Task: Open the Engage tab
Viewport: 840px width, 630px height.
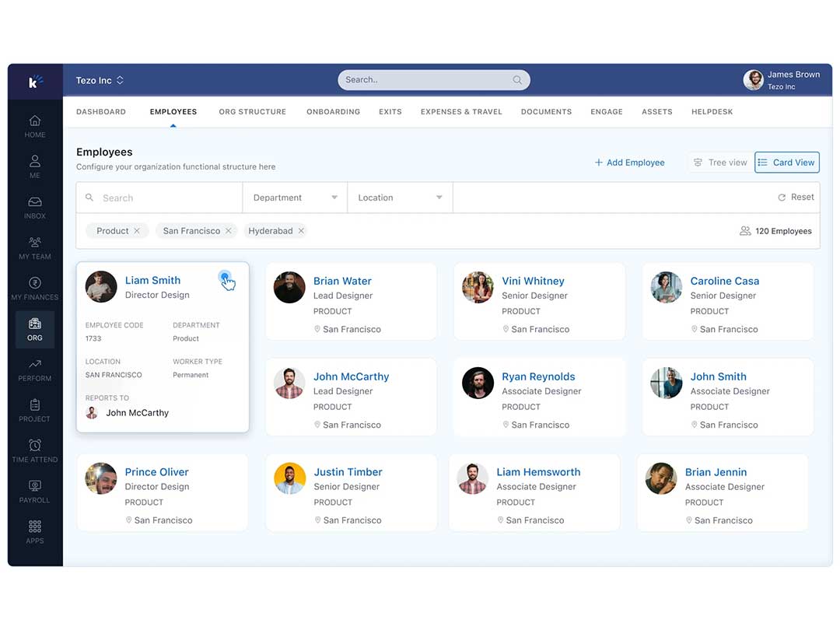Action: [607, 112]
